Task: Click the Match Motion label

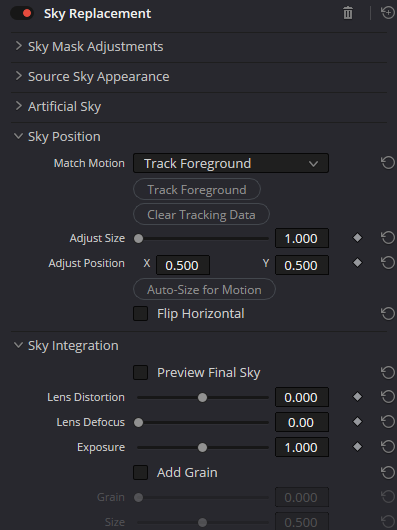Action: click(x=89, y=163)
